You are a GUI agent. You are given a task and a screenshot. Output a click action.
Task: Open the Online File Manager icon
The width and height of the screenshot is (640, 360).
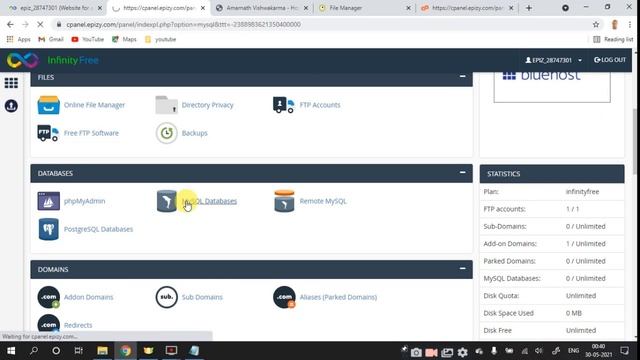49,105
